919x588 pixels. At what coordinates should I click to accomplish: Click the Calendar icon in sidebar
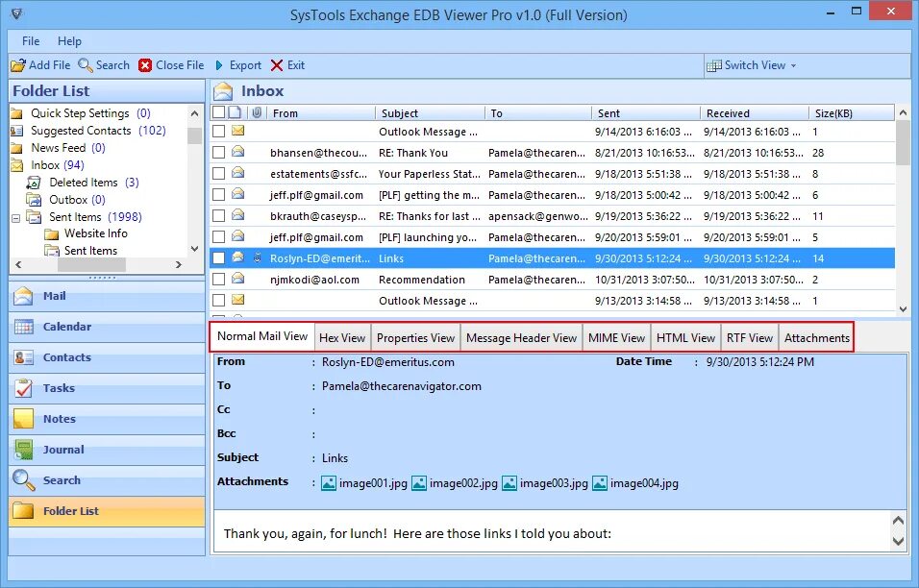click(x=23, y=327)
